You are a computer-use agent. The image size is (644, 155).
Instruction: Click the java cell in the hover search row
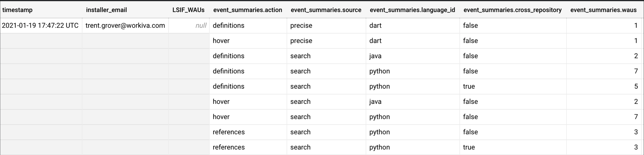[375, 102]
